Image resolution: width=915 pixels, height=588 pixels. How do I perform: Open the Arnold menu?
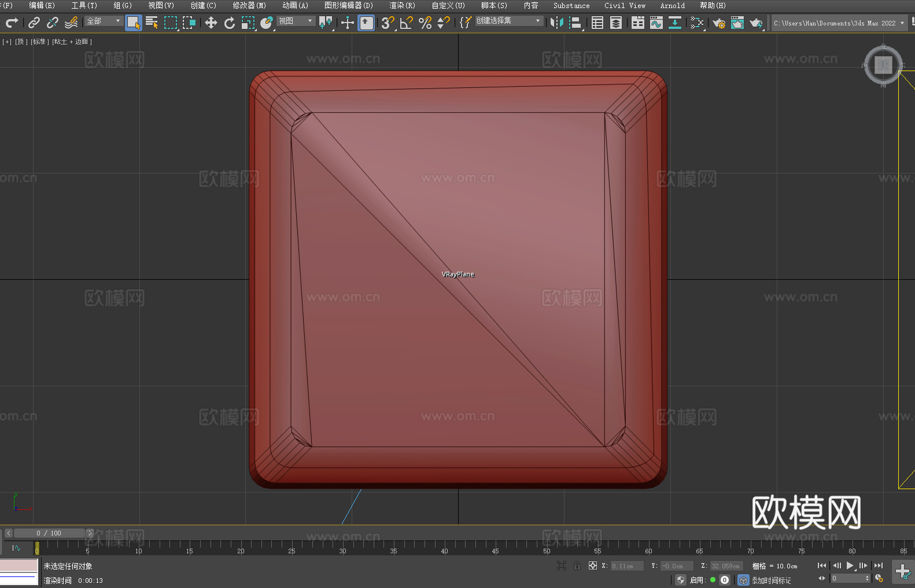[672, 5]
